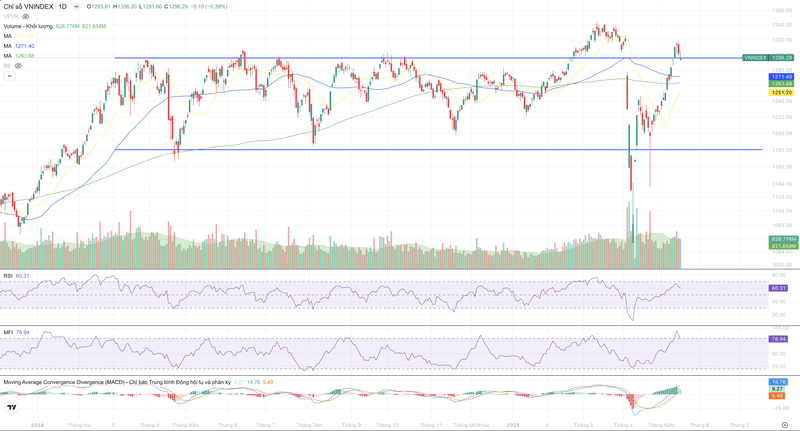The image size is (800, 431).
Task: Click the 2025 time axis label
Action: 513,425
